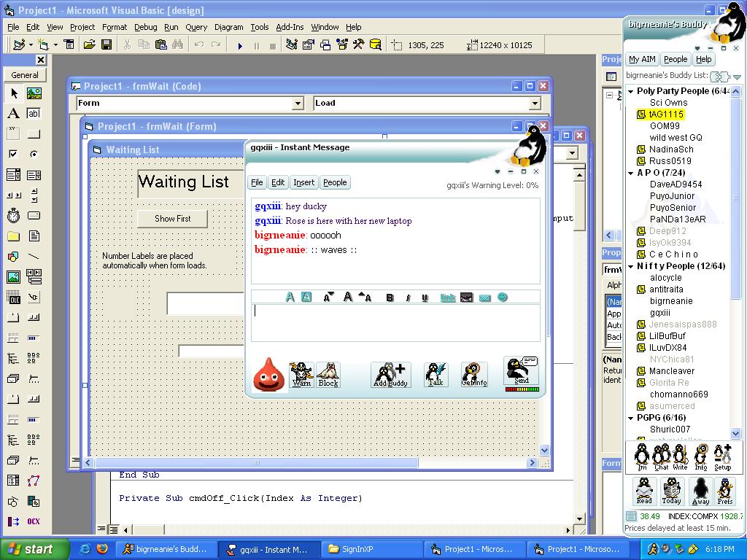Open the Add Form toolbar dropdown arrow
The image size is (747, 560).
click(x=55, y=44)
